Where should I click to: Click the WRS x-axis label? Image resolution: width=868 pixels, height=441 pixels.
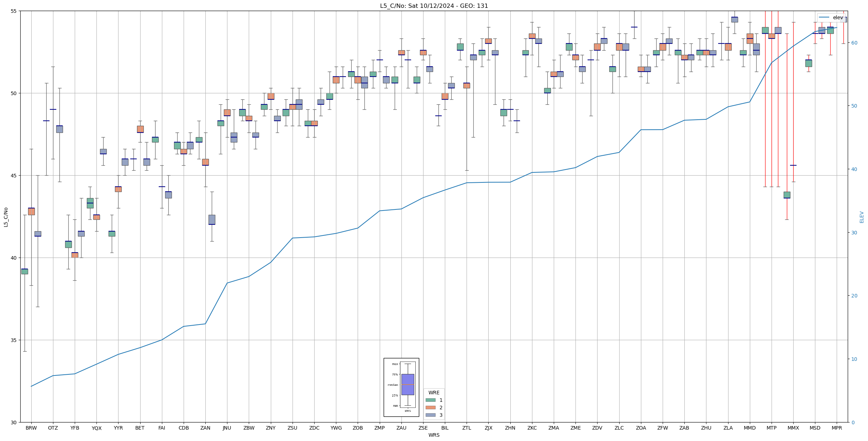434,435
